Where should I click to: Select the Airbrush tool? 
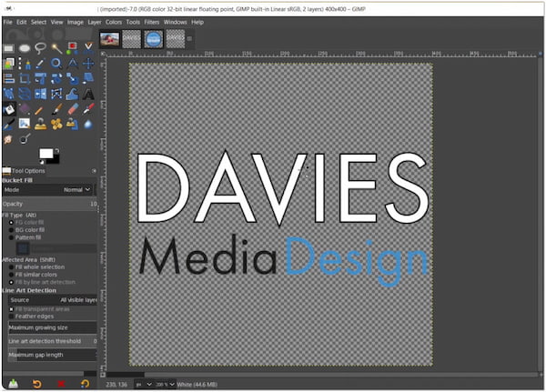(88, 109)
